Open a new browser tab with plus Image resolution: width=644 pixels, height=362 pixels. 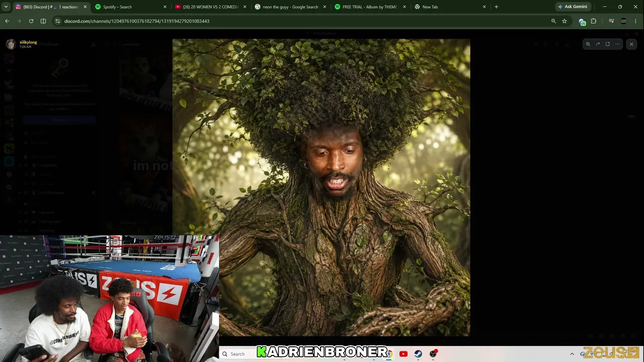point(496,7)
